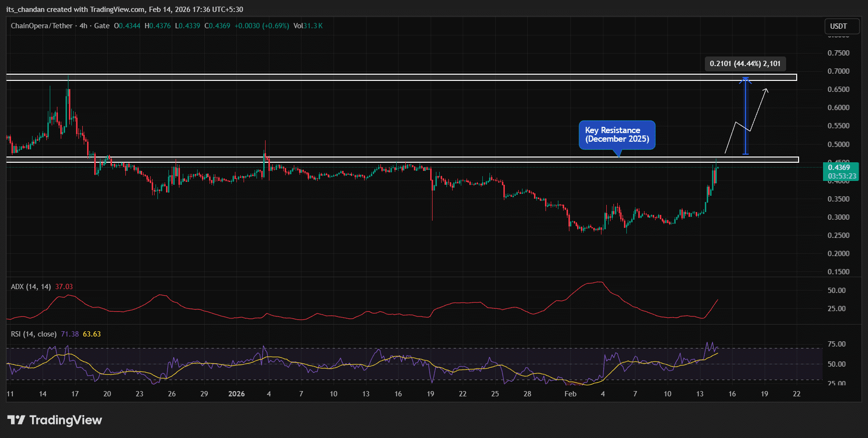Image resolution: width=868 pixels, height=438 pixels.
Task: Click the Key Resistance (December 2025) callout
Action: click(617, 135)
